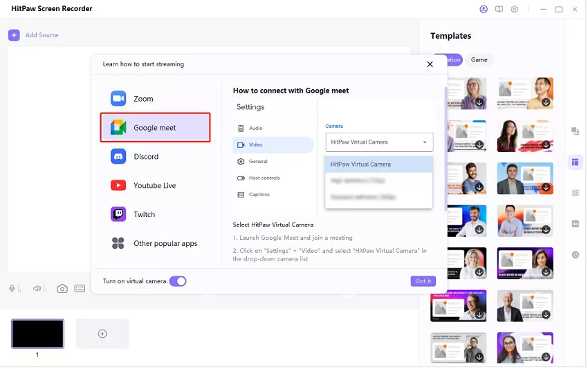Open Video in Google Meet settings
Screen dimensions: 588x369
tap(273, 144)
